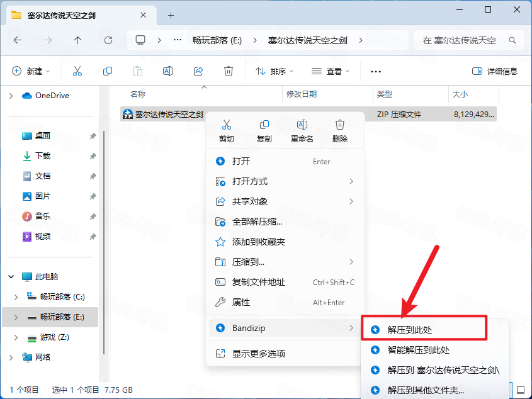The height and width of the screenshot is (399, 532).
Task: Click the Rename icon in the toolbar
Action: click(x=168, y=71)
